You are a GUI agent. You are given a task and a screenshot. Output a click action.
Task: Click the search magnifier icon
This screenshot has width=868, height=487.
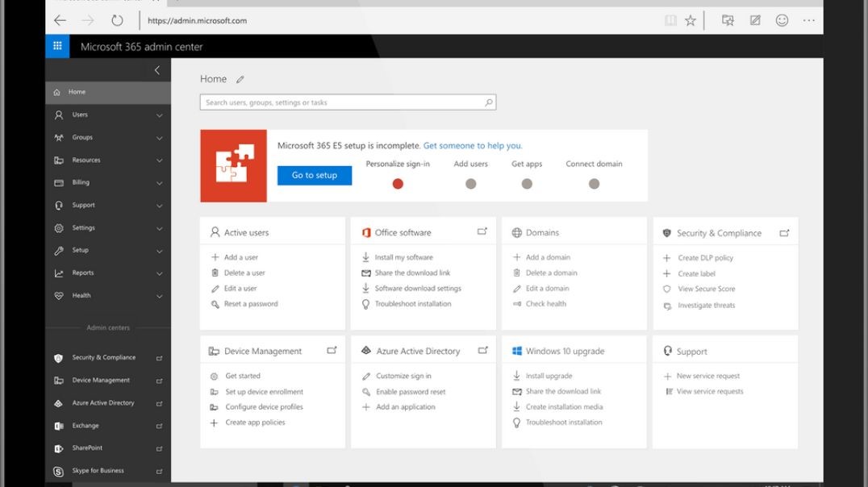(x=488, y=102)
